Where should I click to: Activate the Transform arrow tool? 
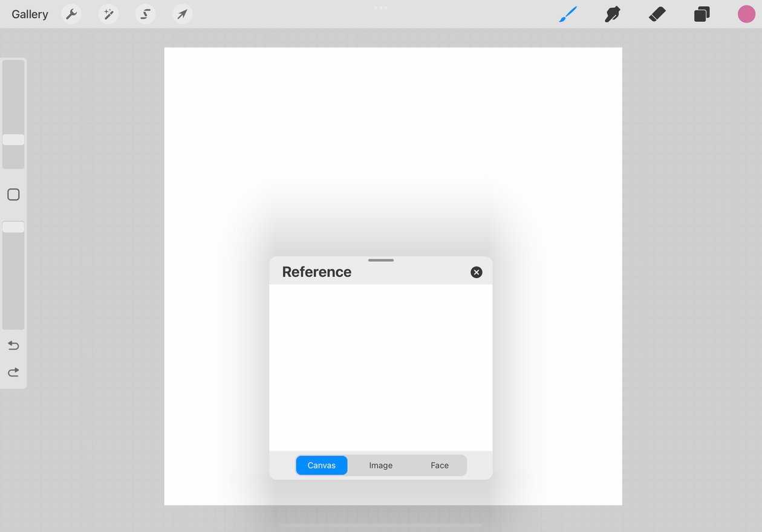[182, 14]
